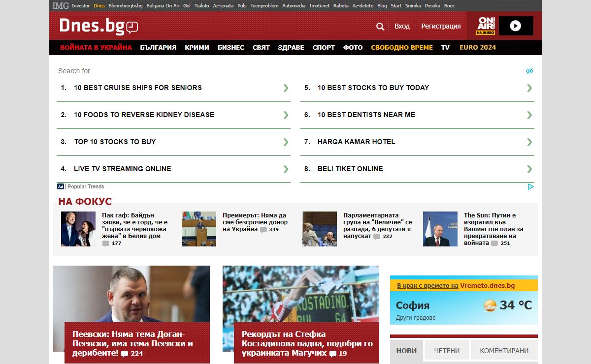591x364 pixels.
Task: Expand the Harga Kamar Hotel arrow
Action: point(529,142)
